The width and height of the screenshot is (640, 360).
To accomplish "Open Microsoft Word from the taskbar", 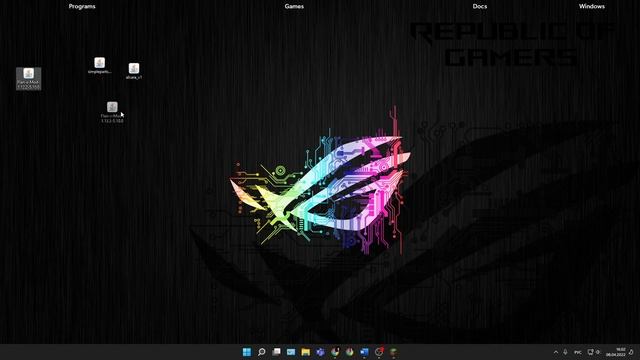I will 364,352.
